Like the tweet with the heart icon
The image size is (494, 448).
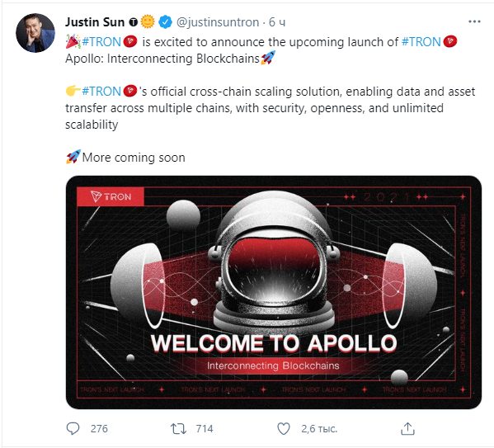pyautogui.click(x=284, y=429)
